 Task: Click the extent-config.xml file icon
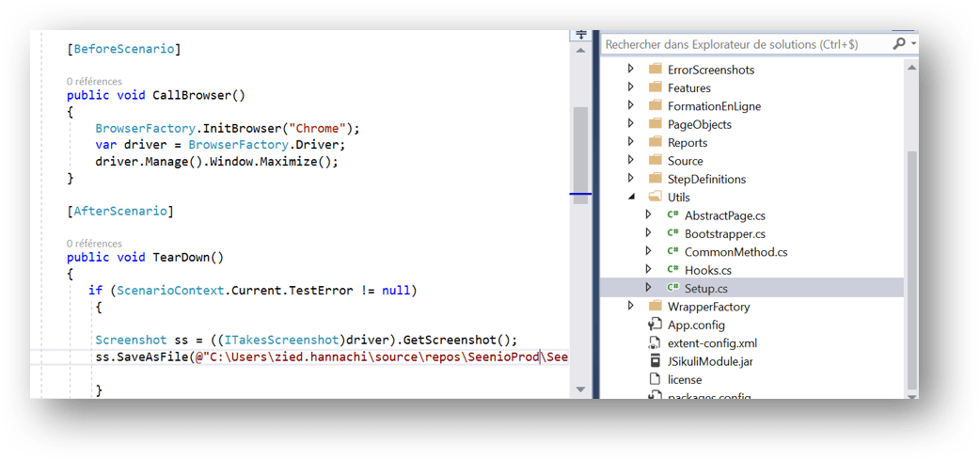(x=656, y=343)
